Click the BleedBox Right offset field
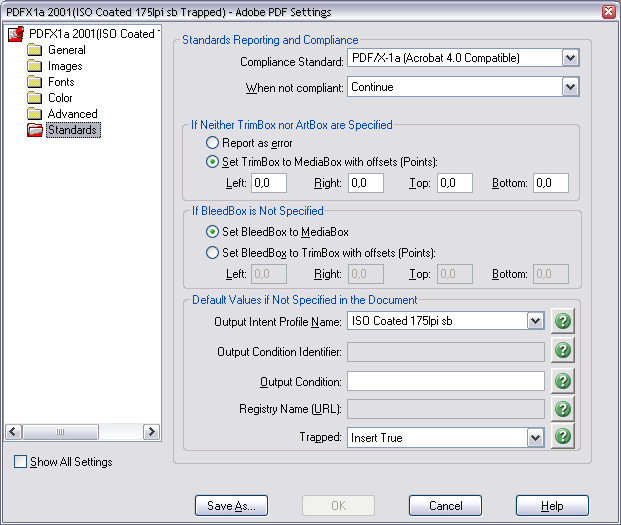This screenshot has height=525, width=621. (366, 274)
